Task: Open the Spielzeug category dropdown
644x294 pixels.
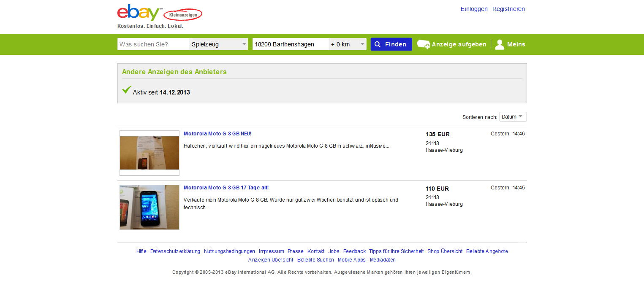Action: coord(219,44)
